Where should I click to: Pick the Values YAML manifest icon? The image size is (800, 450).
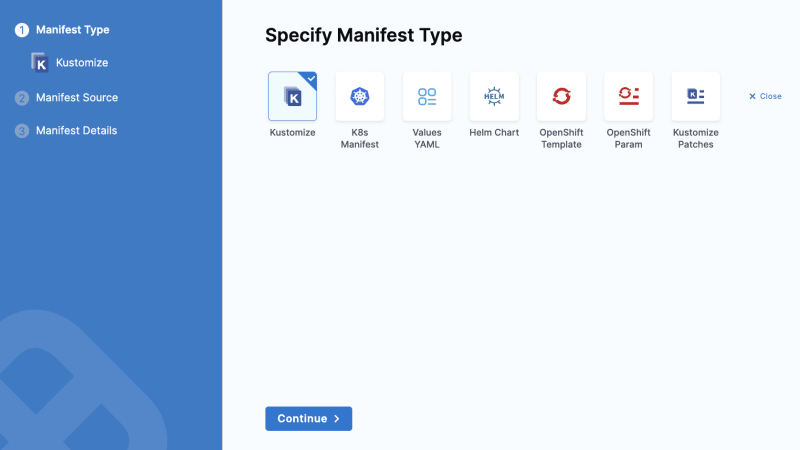coord(427,96)
